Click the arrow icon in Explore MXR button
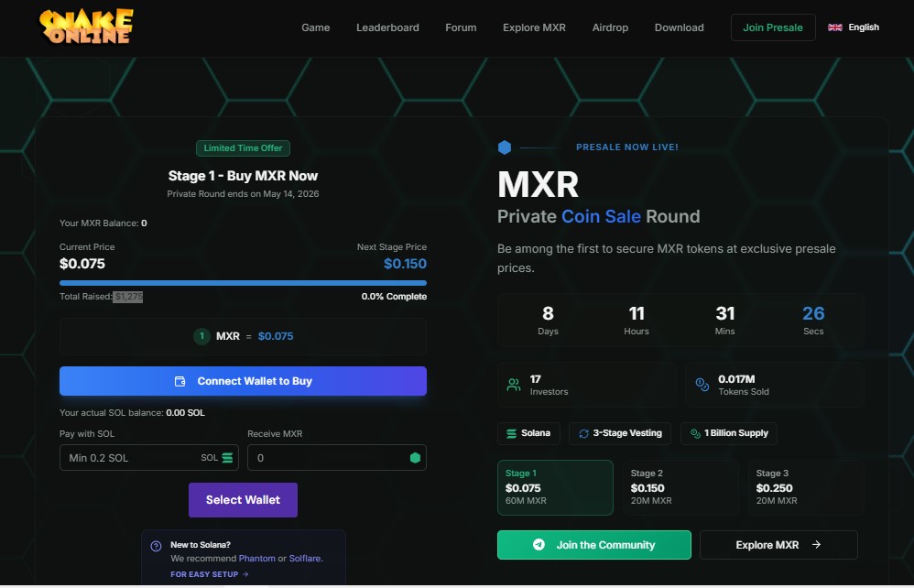 pos(817,544)
